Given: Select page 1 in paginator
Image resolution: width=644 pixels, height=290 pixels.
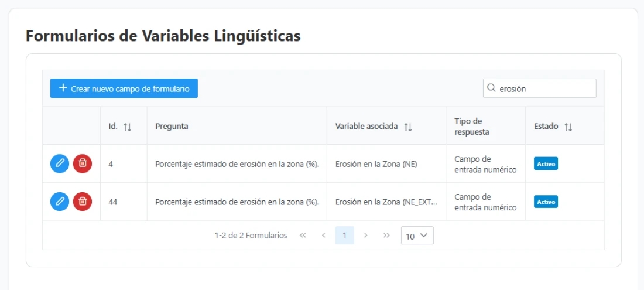Looking at the screenshot, I should [x=345, y=236].
